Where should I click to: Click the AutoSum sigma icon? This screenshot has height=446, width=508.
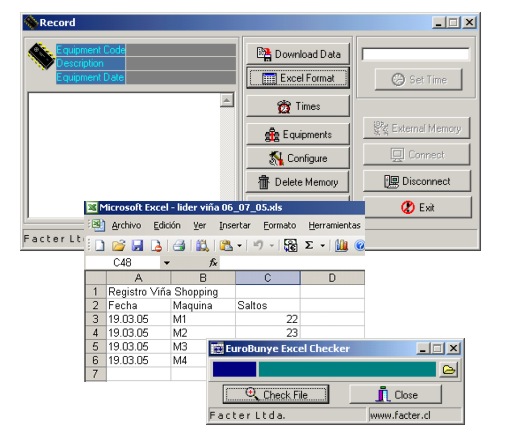pos(309,246)
